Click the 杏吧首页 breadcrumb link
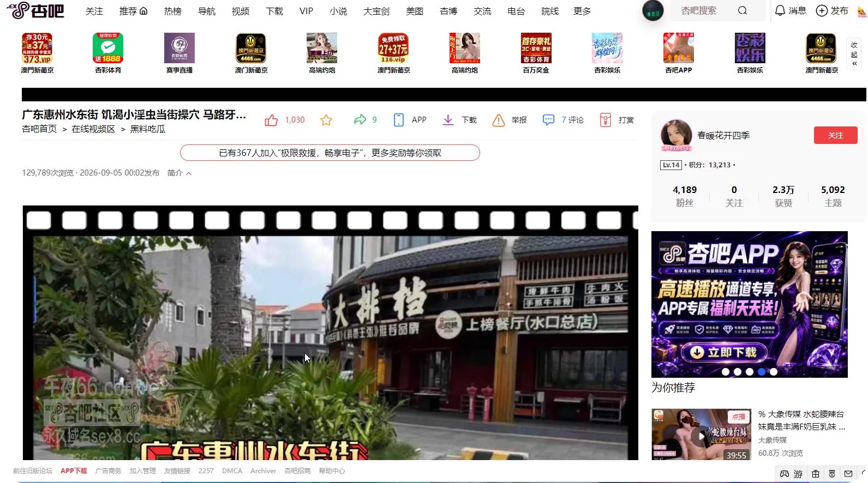Viewport: 868px width, 483px height. 39,129
